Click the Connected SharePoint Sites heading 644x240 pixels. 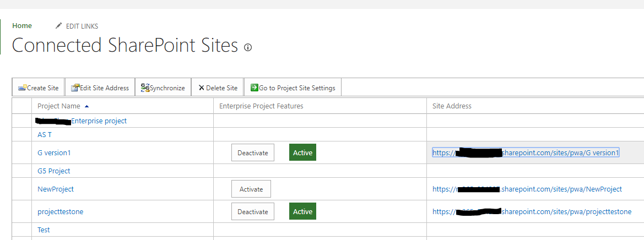pyautogui.click(x=125, y=45)
